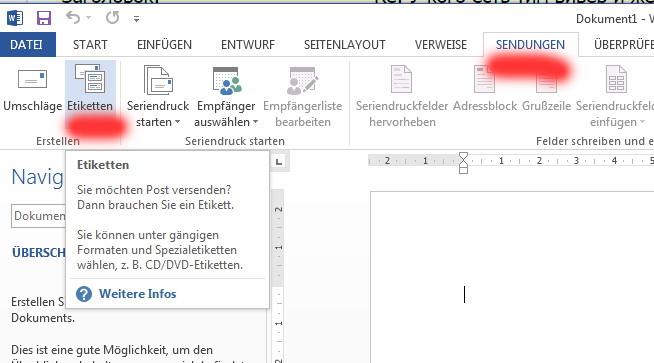Click the ruler indent marker

463,163
